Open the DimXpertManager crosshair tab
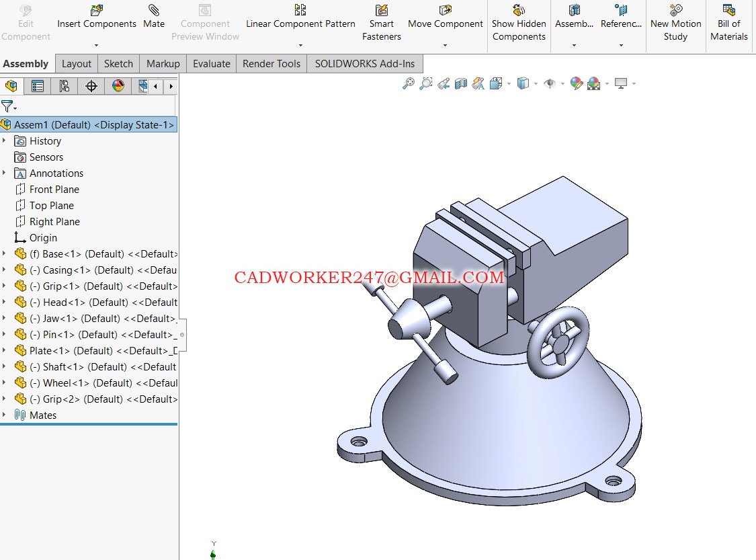This screenshot has height=560, width=756. (91, 86)
